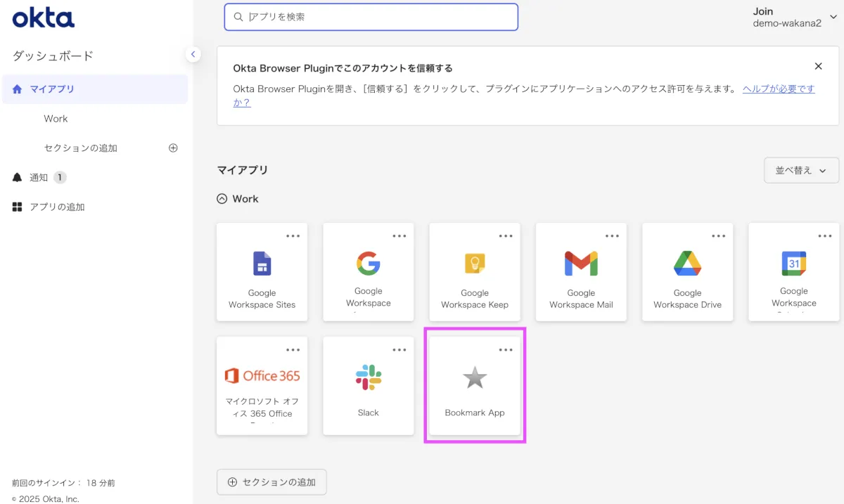Click the magnifier icon in search box
The image size is (844, 504).
point(238,17)
